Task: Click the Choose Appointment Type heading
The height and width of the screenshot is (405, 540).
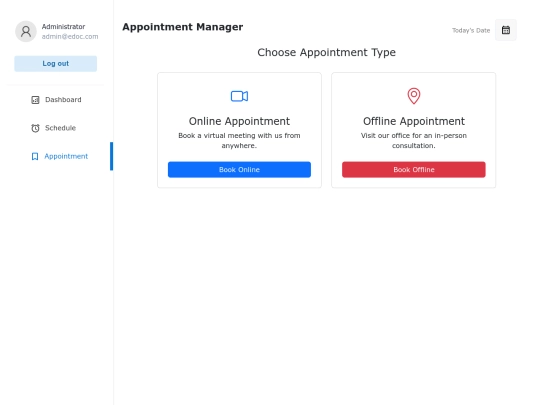Action: click(x=326, y=52)
